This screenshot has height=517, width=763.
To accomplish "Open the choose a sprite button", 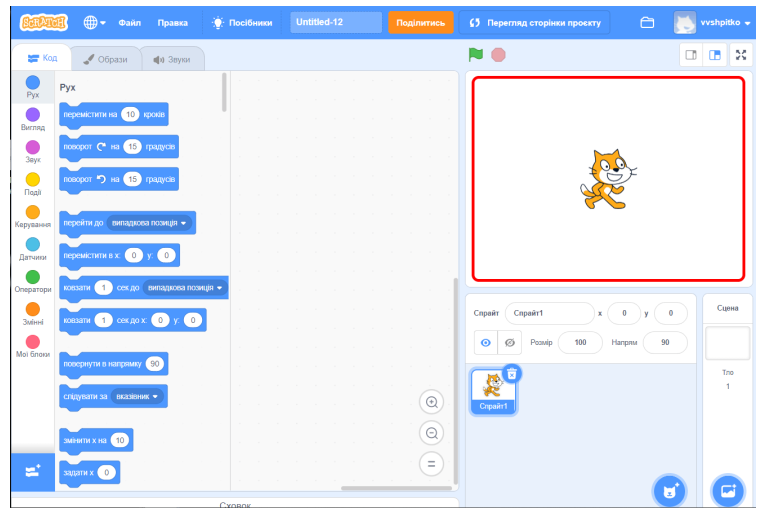I will tap(669, 490).
